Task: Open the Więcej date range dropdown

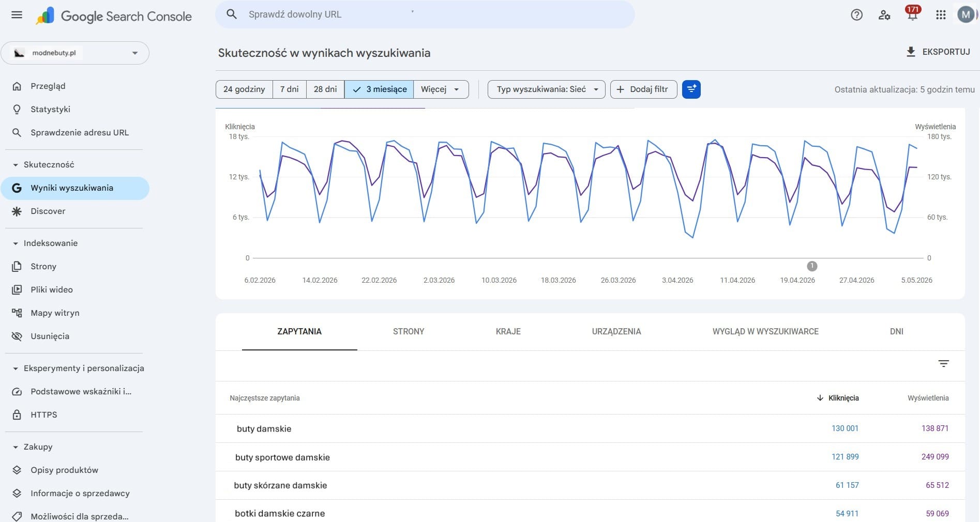Action: [x=441, y=89]
